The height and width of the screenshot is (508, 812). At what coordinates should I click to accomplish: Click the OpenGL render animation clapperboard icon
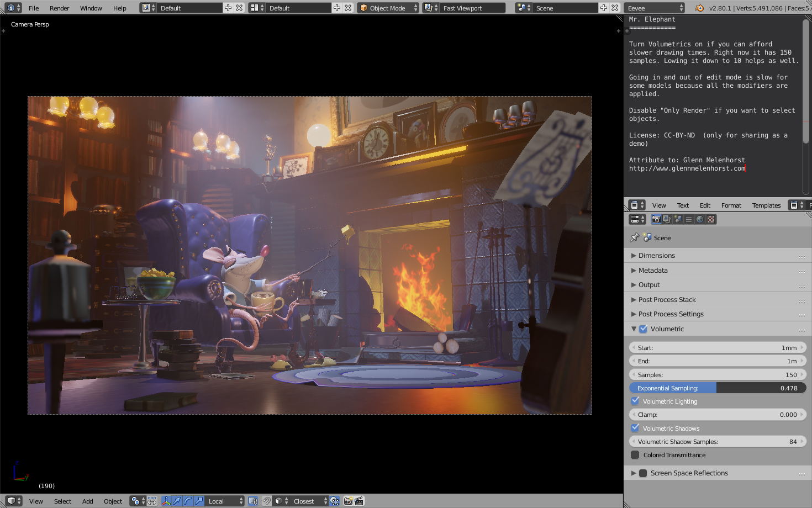359,501
